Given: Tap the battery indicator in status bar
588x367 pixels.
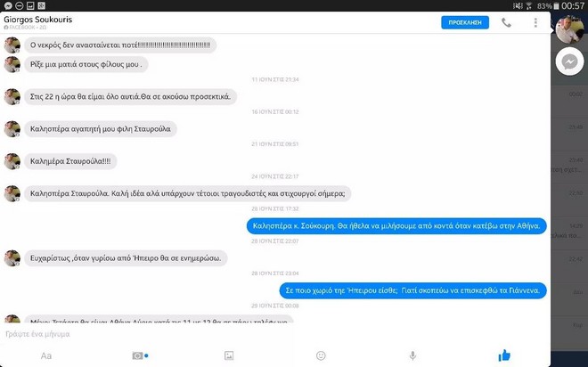Looking at the screenshot, I should coord(557,5).
